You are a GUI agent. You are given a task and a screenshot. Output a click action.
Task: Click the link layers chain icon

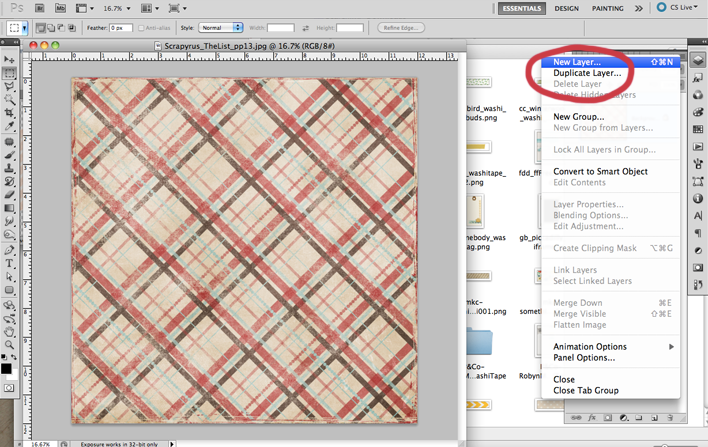click(576, 418)
